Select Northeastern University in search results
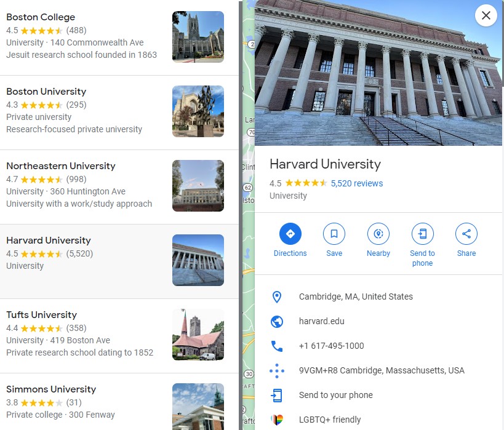Viewport: 504px width, 430px height. 60,166
